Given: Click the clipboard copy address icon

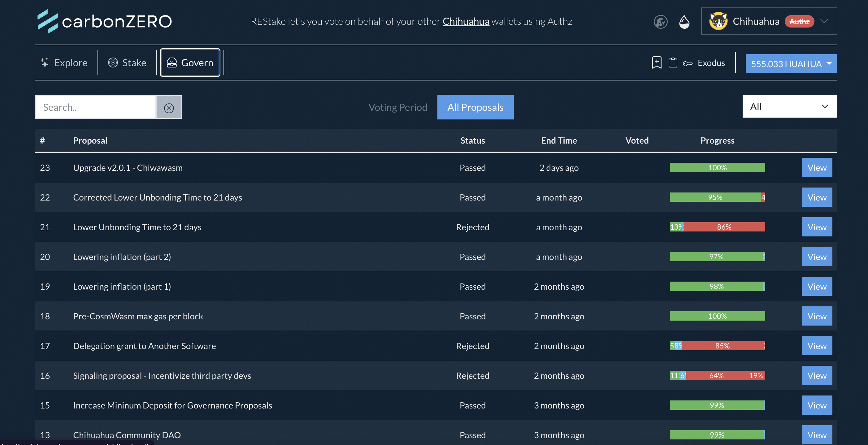Looking at the screenshot, I should click(x=673, y=63).
